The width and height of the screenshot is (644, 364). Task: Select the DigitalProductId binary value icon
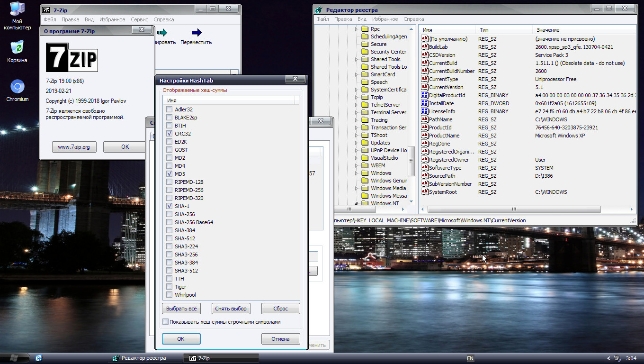(425, 95)
